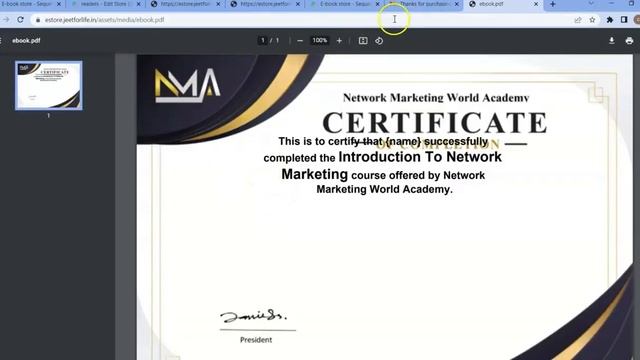Click 'Network Marketing World Academy' heading
This screenshot has height=360, width=640.
coord(436,98)
